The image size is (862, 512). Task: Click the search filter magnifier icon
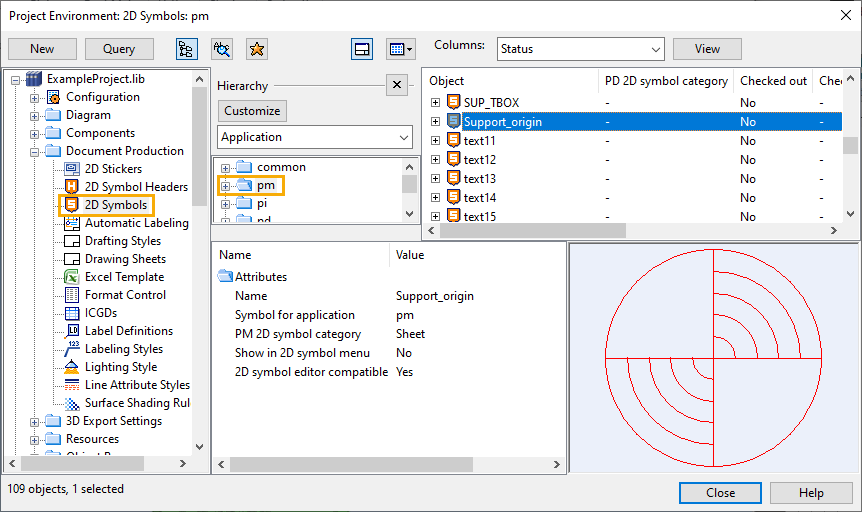click(222, 48)
